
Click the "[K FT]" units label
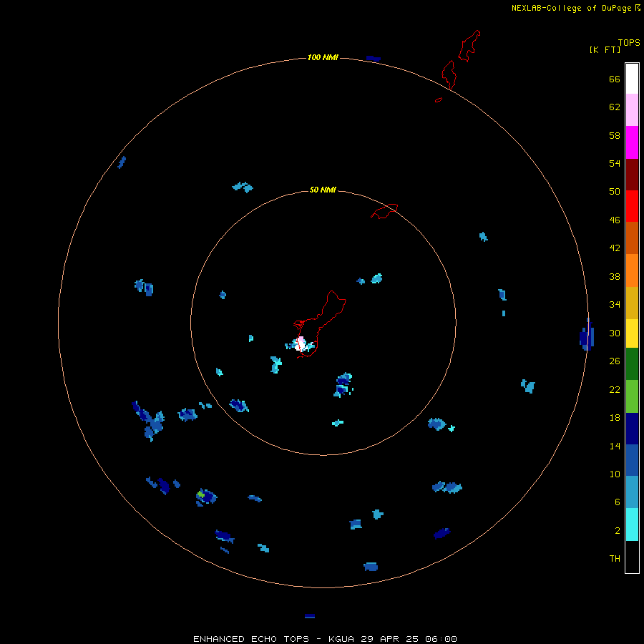click(605, 49)
